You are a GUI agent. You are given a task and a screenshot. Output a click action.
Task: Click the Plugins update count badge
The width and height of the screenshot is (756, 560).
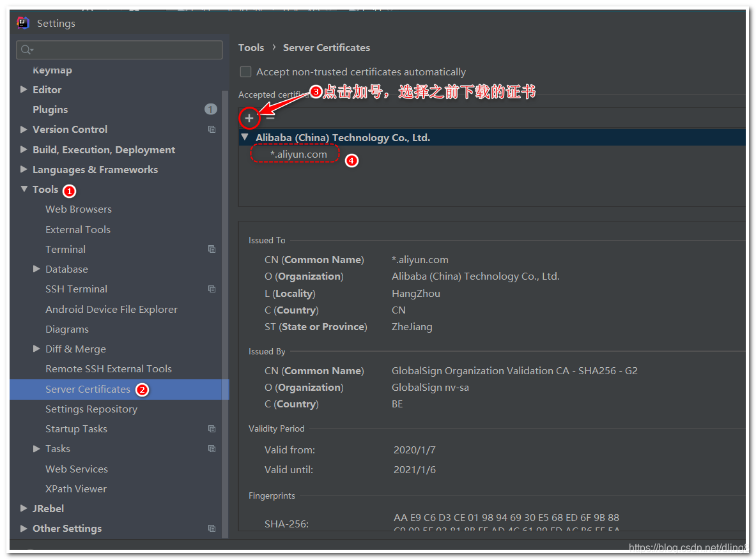point(211,109)
